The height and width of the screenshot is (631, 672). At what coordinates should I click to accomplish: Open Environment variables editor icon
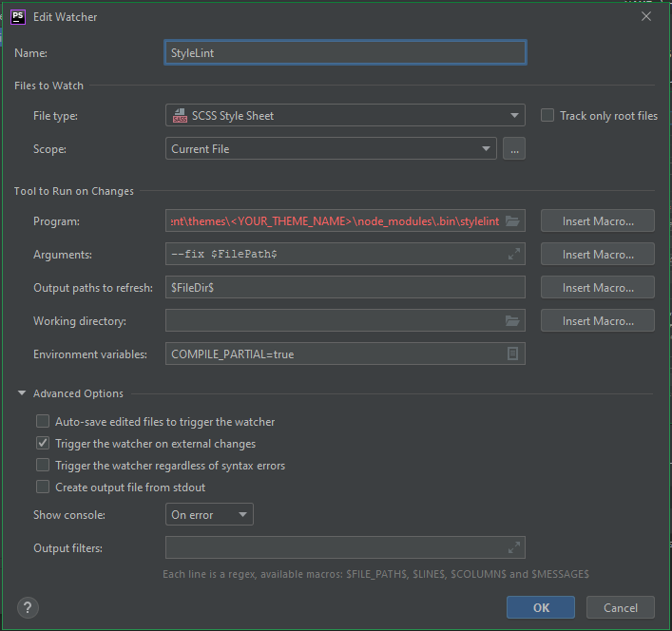[512, 354]
